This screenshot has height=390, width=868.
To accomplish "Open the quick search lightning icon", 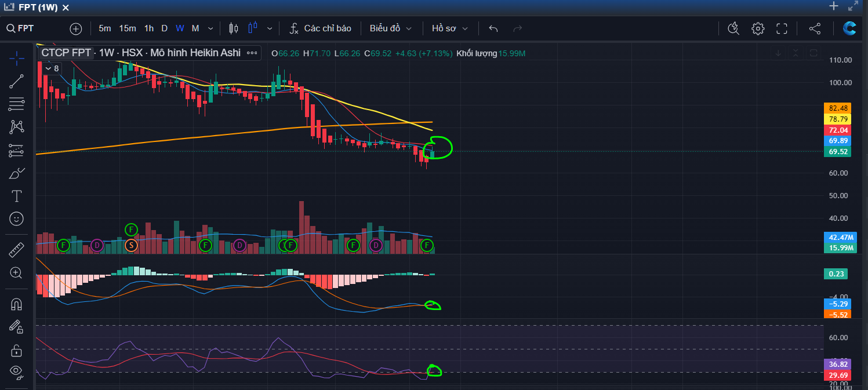I will [x=733, y=28].
